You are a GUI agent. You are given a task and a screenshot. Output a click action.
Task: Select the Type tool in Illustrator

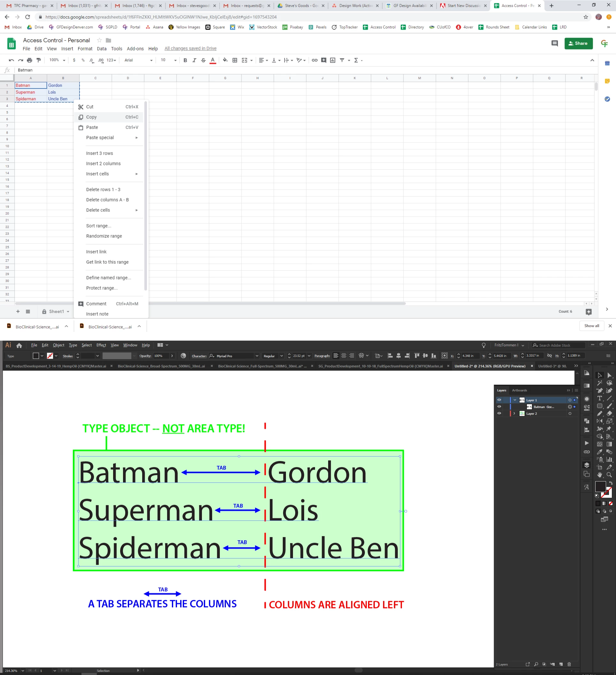[x=600, y=398]
